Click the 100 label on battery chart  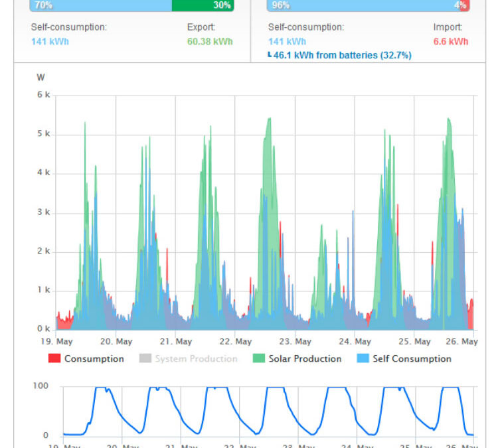coord(41,386)
